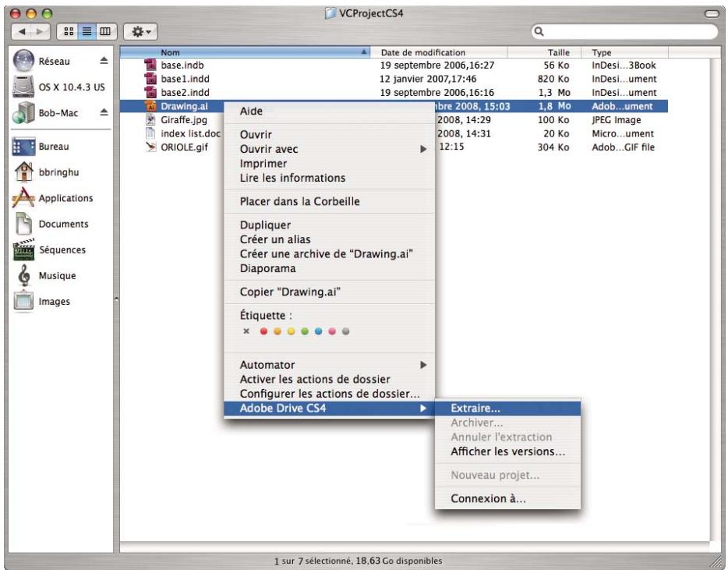Choose Extraire... in the submenu
Viewport: 728px width, 570px height.
pyautogui.click(x=508, y=409)
